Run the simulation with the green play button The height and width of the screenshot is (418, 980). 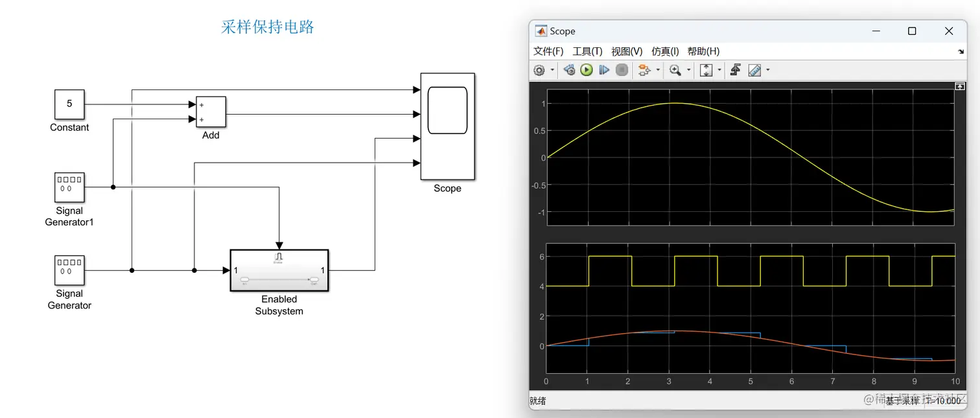click(x=587, y=70)
